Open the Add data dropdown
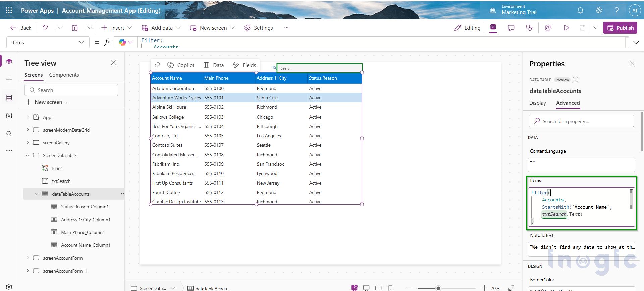This screenshot has width=644, height=291. coord(161,28)
